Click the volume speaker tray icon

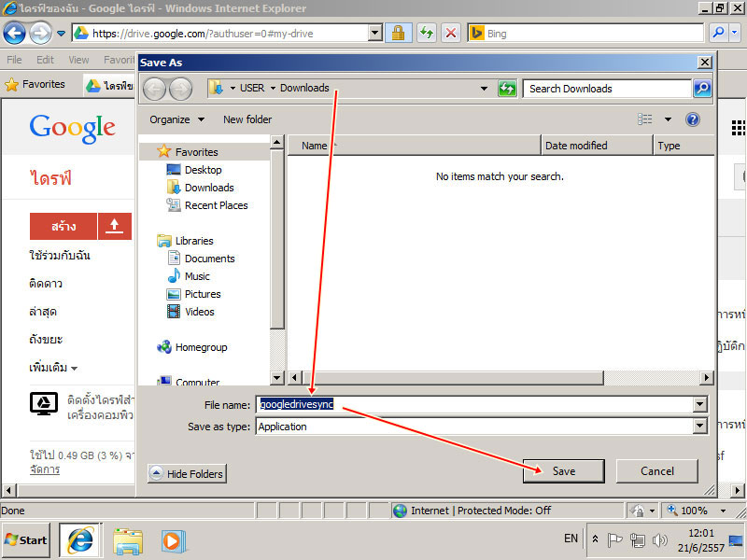coord(659,540)
